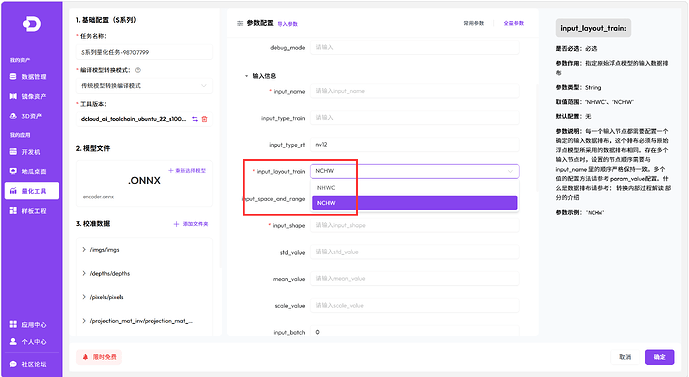The height and width of the screenshot is (377, 689).
Task: Open 应用中心 in the sidebar
Action: [32, 325]
